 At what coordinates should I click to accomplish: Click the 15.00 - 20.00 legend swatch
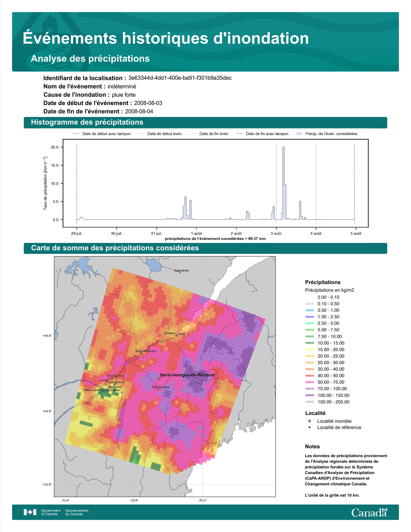click(x=309, y=350)
